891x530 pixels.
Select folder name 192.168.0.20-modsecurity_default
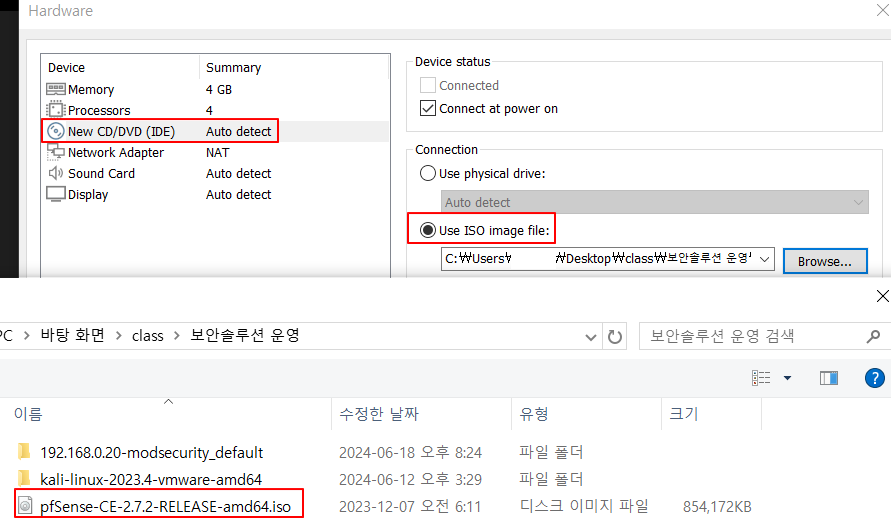click(152, 453)
